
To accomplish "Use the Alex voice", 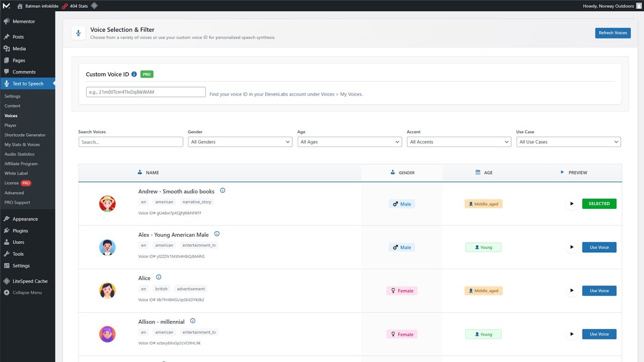I will click(599, 247).
